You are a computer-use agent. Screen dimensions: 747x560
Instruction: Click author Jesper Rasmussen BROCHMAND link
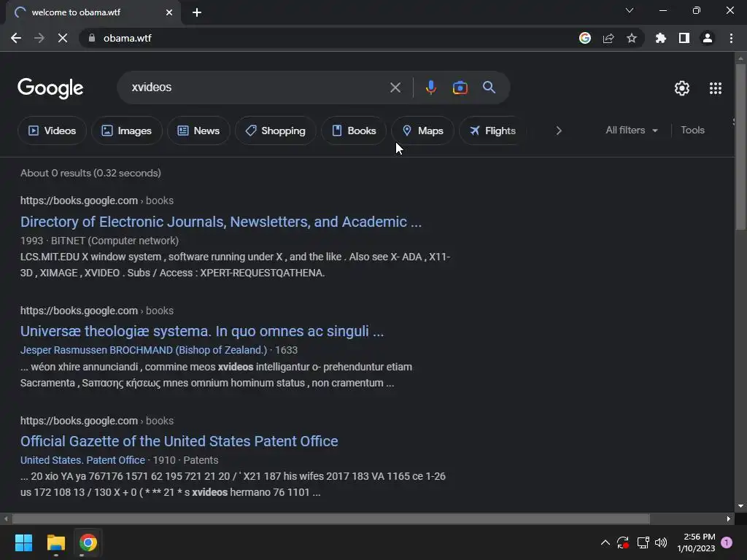coord(144,350)
